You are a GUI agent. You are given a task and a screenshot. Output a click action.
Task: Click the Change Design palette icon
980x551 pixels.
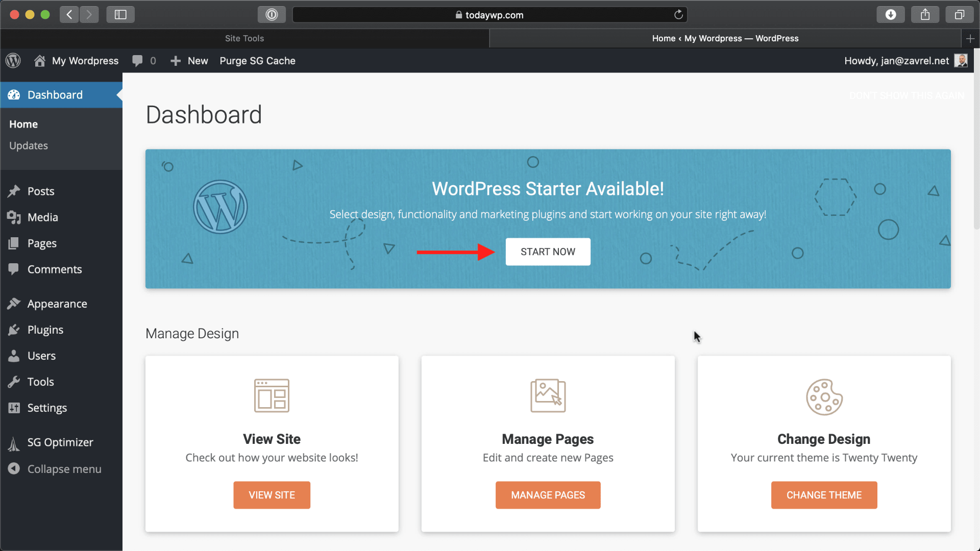[x=824, y=397]
